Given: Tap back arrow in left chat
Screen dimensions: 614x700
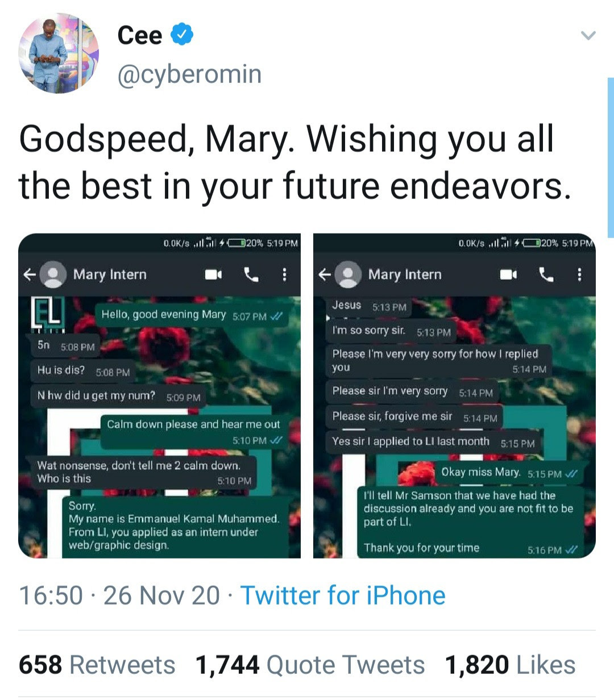Looking at the screenshot, I should tap(29, 275).
